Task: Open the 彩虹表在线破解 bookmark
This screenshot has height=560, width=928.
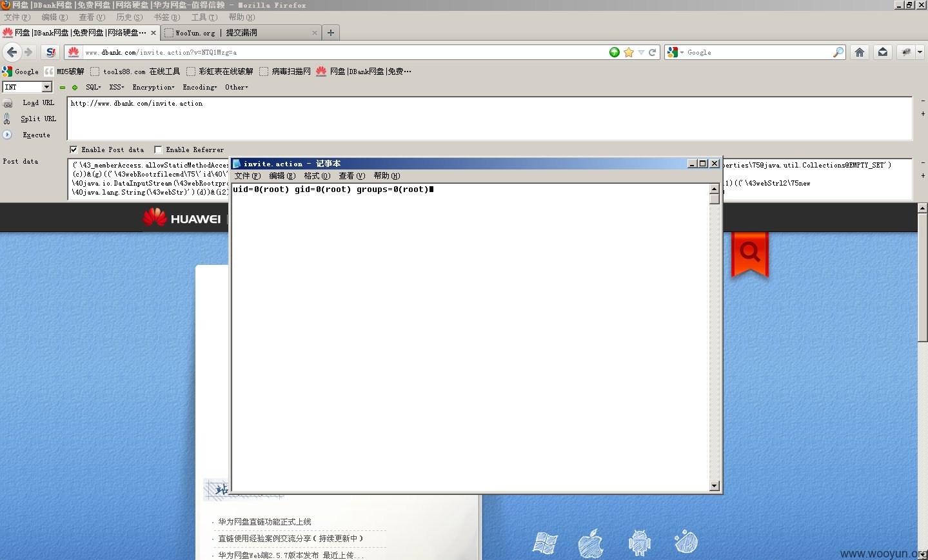Action: 220,72
